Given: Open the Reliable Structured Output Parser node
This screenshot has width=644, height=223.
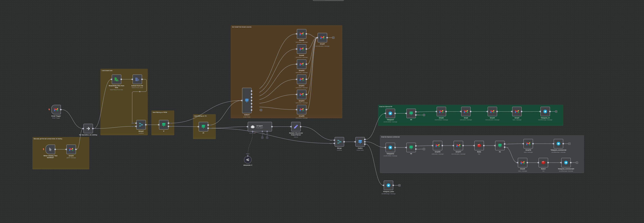Looking at the screenshot, I should [x=296, y=127].
